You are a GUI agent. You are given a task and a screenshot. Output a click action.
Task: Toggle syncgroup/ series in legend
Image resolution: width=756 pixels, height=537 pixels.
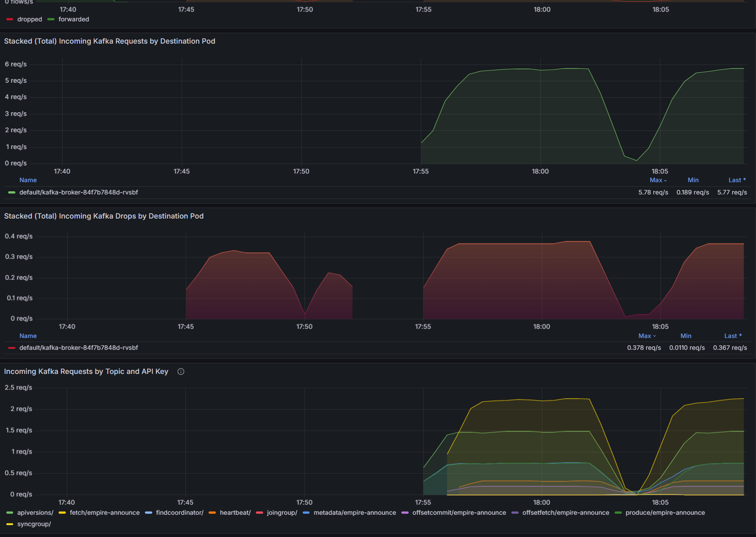[x=34, y=524]
